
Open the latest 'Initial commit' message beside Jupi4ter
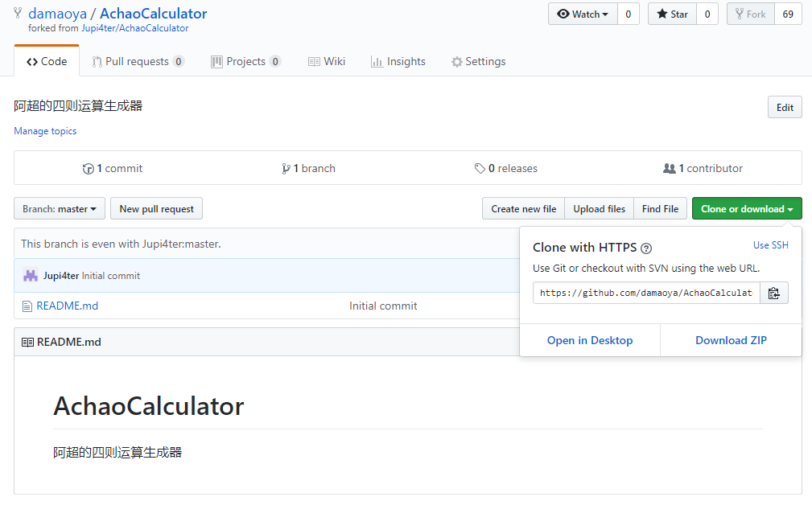111,276
